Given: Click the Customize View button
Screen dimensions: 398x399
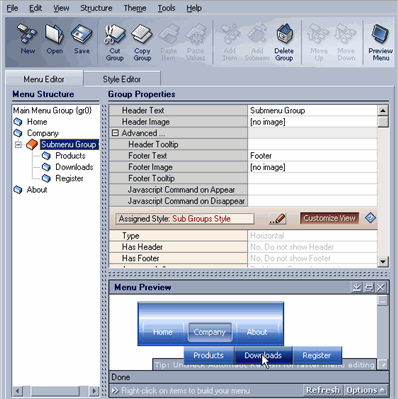Looking at the screenshot, I should [329, 218].
